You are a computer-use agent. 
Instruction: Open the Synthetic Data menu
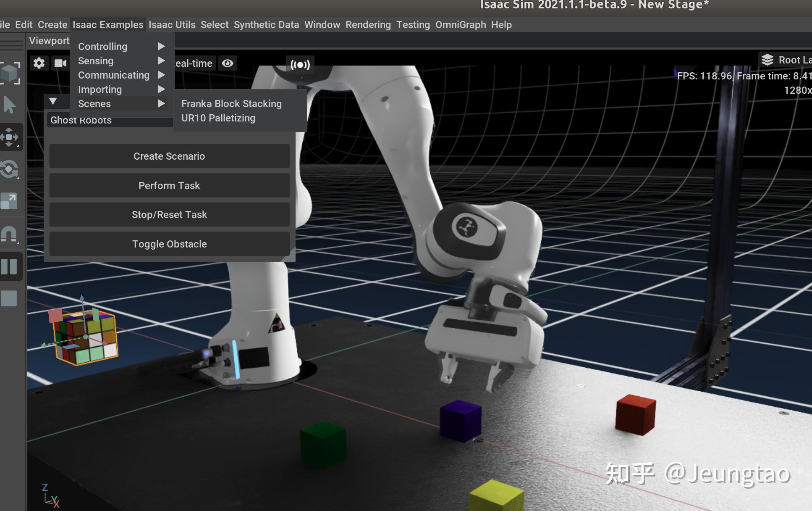(266, 25)
